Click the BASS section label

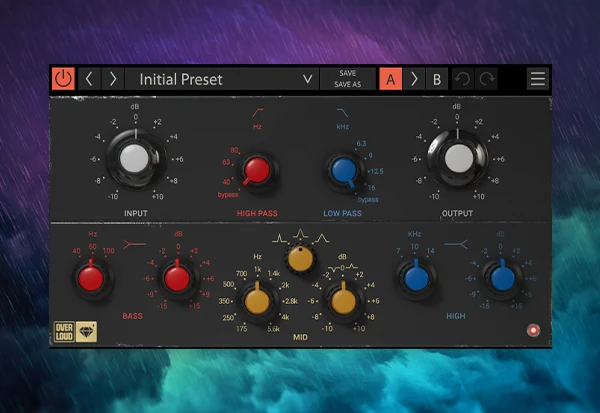(x=132, y=316)
